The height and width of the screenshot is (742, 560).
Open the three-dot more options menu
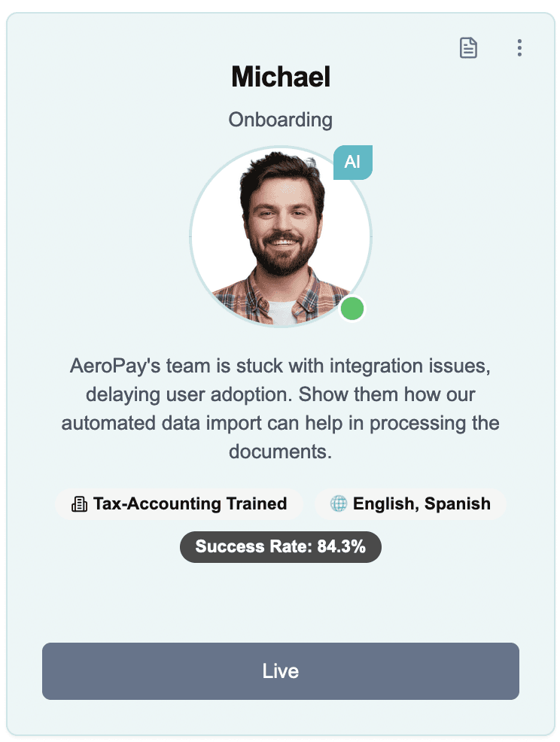click(519, 48)
